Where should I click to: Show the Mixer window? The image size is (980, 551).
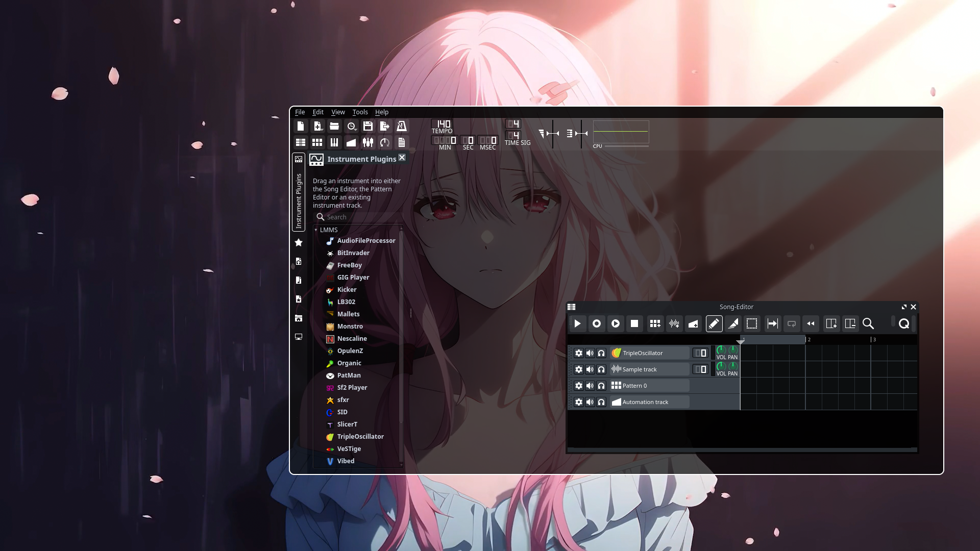368,143
